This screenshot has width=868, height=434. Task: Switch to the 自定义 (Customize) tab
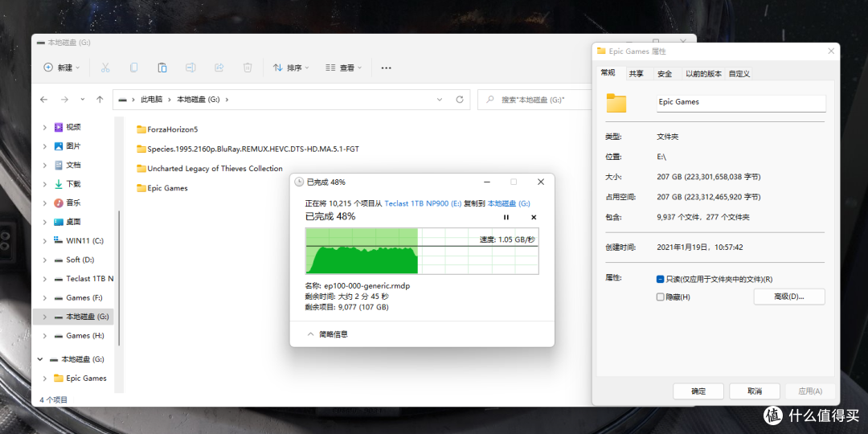[739, 74]
